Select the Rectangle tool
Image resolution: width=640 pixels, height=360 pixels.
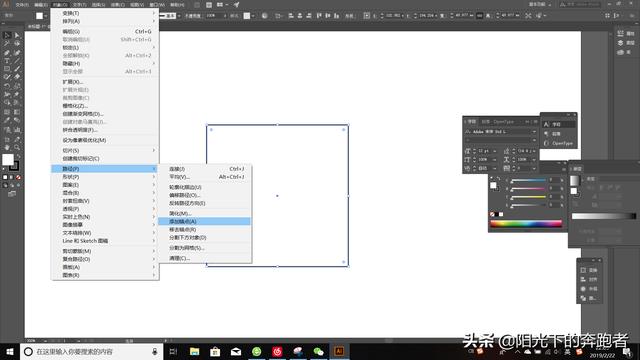[7, 69]
